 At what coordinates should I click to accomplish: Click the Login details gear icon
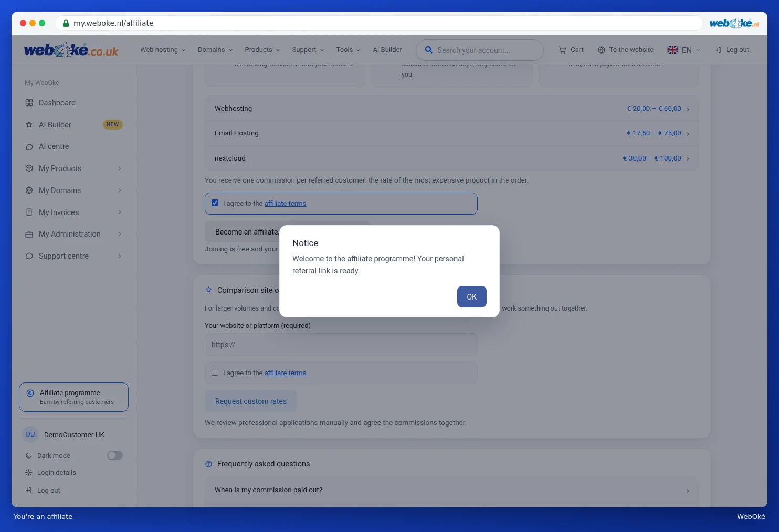(x=28, y=473)
